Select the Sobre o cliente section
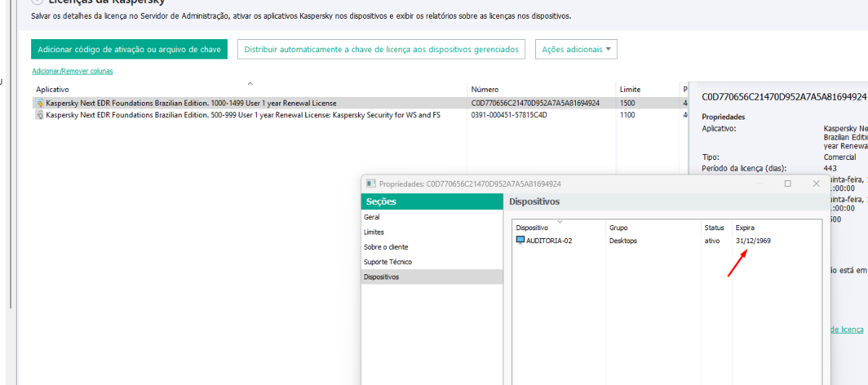The image size is (868, 385). (x=386, y=247)
